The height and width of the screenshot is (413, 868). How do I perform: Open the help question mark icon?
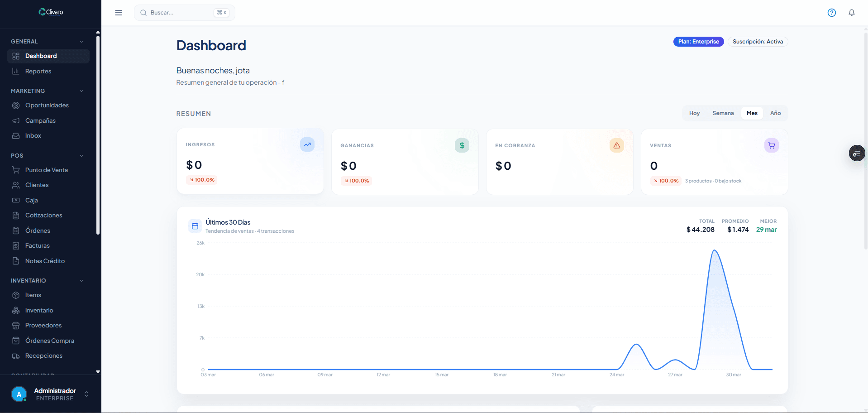point(831,13)
